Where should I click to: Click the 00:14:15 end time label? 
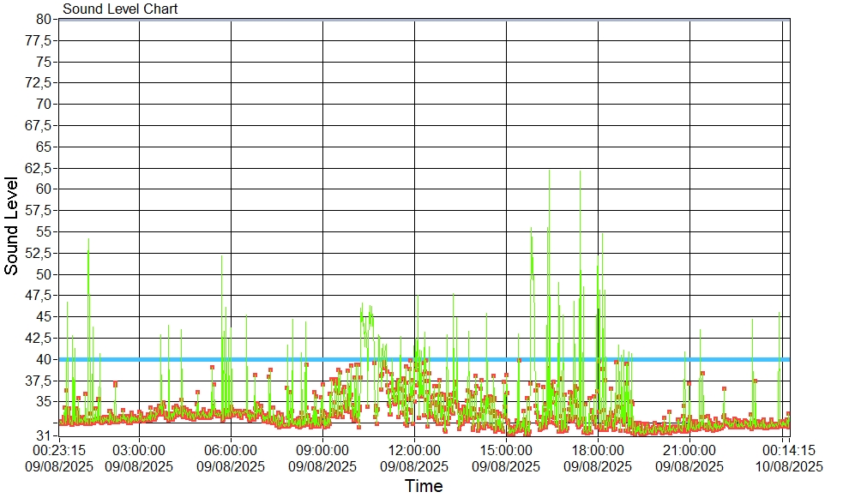pyautogui.click(x=787, y=450)
